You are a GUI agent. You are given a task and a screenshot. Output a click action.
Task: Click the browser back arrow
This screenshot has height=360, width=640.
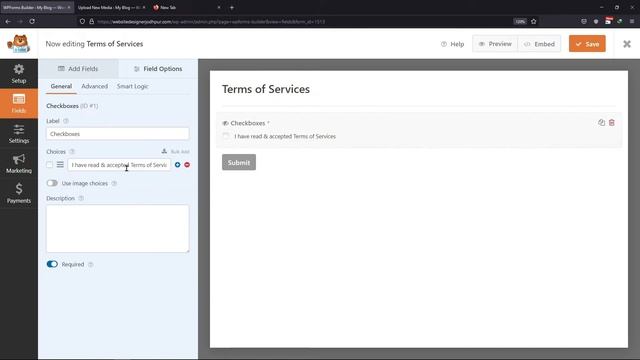coord(8,21)
